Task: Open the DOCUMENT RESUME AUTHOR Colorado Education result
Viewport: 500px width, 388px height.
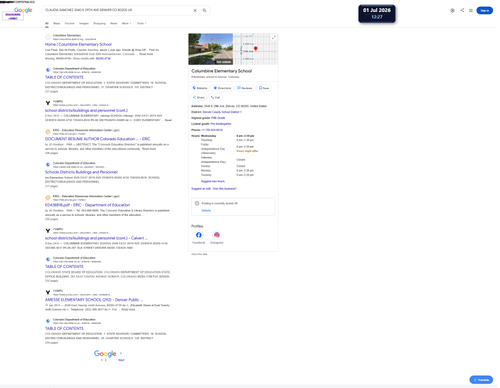Action: pyautogui.click(x=98, y=139)
